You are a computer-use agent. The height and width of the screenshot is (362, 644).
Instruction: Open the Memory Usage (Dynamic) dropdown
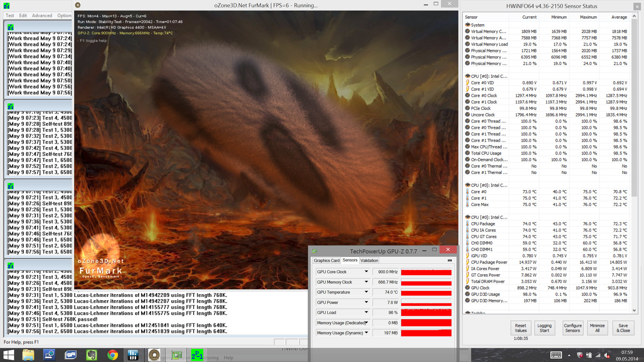tap(366, 333)
